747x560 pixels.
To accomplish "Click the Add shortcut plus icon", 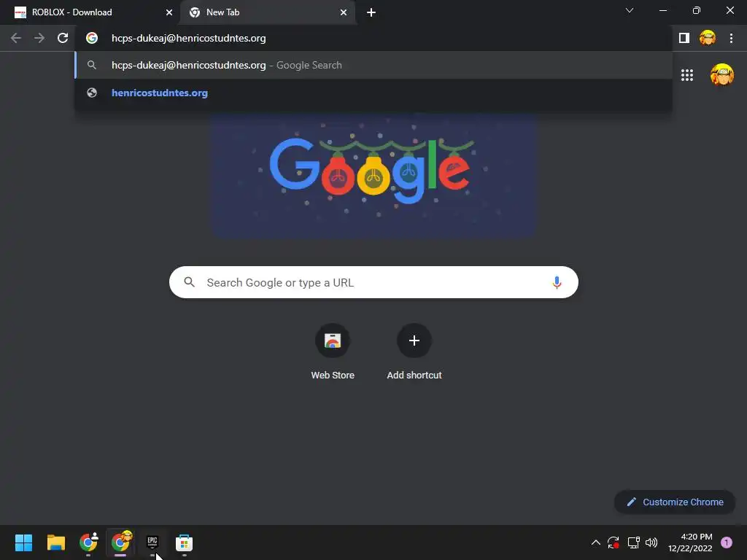I will coord(414,341).
